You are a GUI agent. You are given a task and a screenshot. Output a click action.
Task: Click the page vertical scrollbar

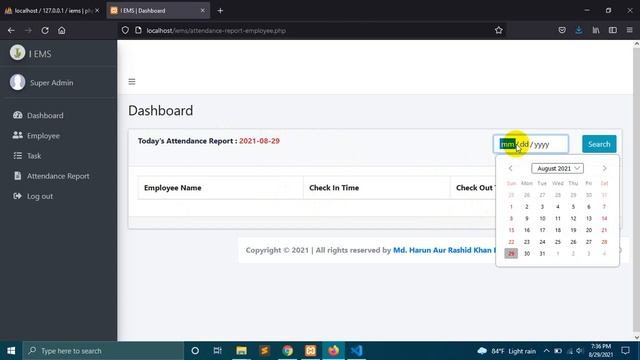[636, 191]
